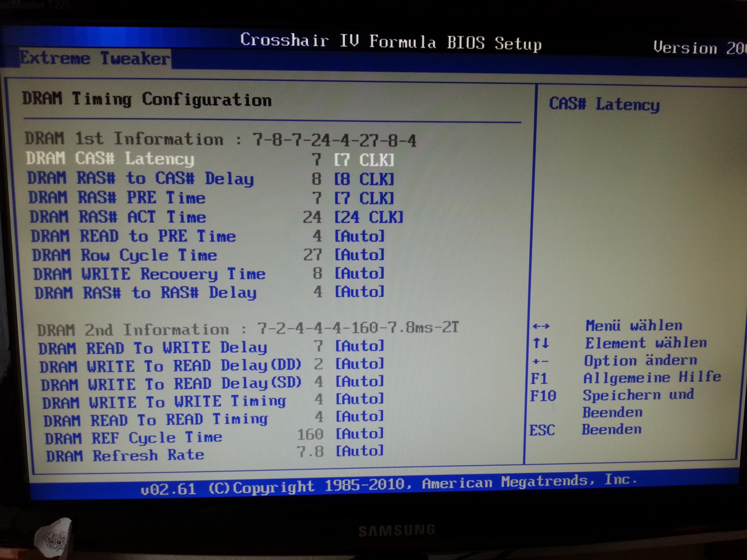Choose DRAM WRITE To READ Delay(SD) option

(170, 384)
